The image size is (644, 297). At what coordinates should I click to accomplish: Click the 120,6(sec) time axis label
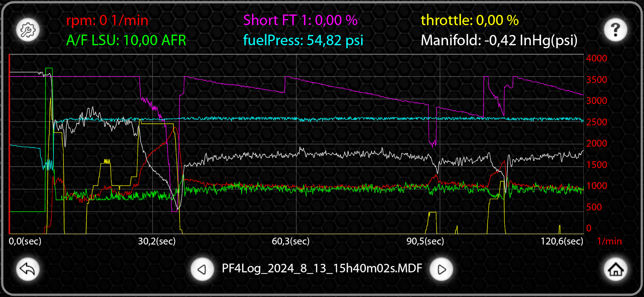coord(562,241)
